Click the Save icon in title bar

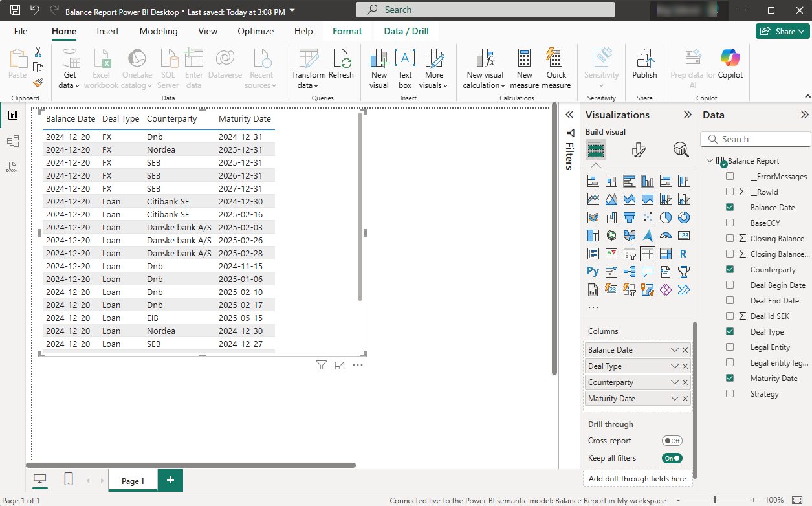(15, 10)
